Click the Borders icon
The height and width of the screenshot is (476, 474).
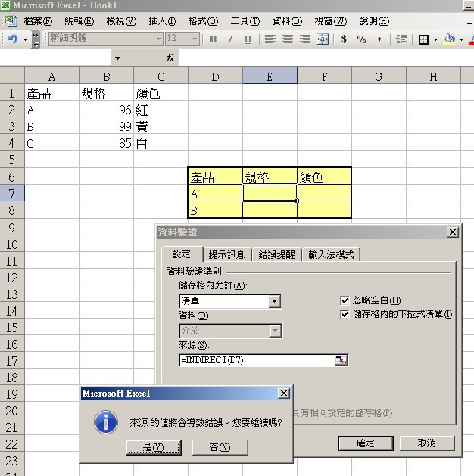(423, 39)
